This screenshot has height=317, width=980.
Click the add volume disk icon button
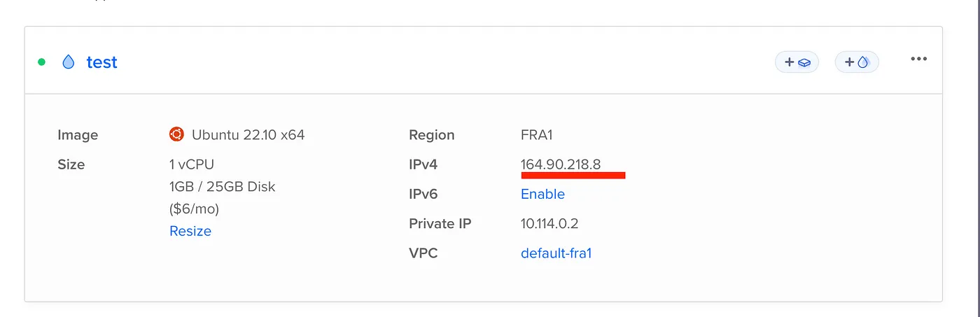(797, 62)
